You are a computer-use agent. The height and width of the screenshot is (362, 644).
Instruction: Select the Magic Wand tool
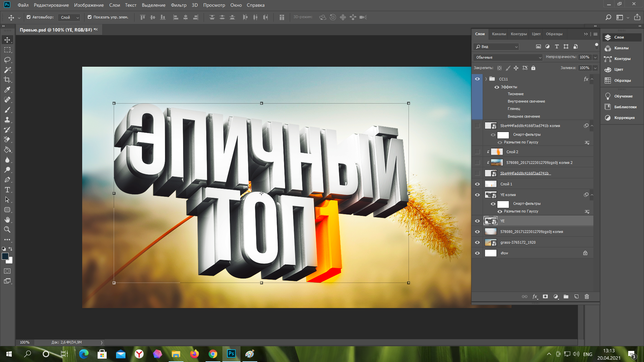point(7,70)
